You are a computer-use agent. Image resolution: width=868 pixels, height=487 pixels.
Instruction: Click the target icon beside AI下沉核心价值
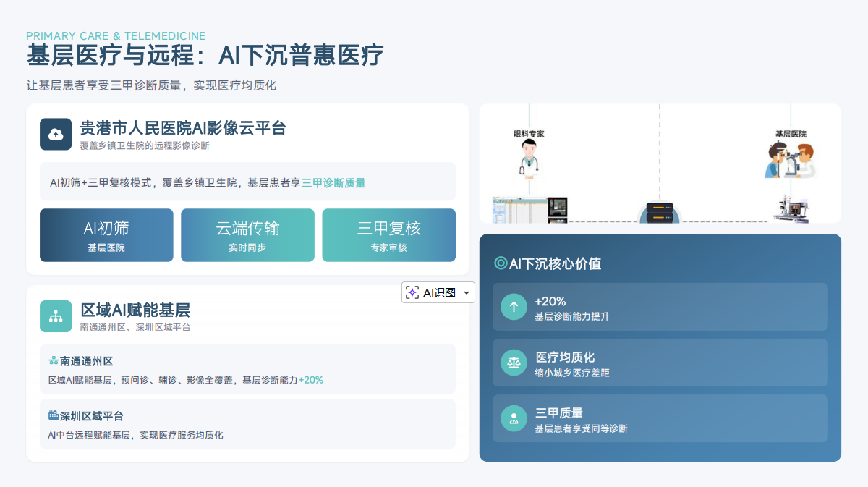click(x=501, y=263)
